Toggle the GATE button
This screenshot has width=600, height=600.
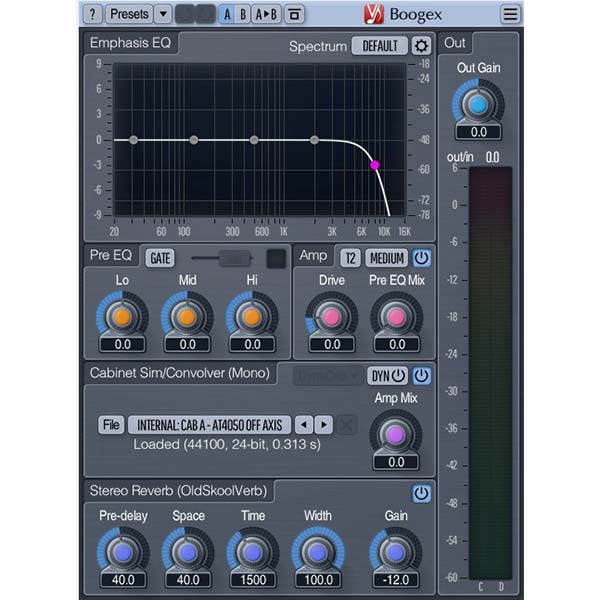pos(160,258)
